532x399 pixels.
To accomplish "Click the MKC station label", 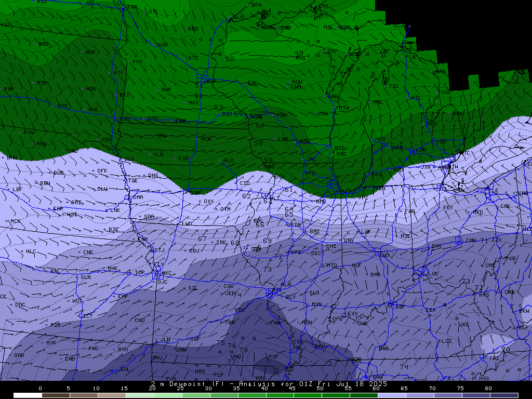I will 167,273.
